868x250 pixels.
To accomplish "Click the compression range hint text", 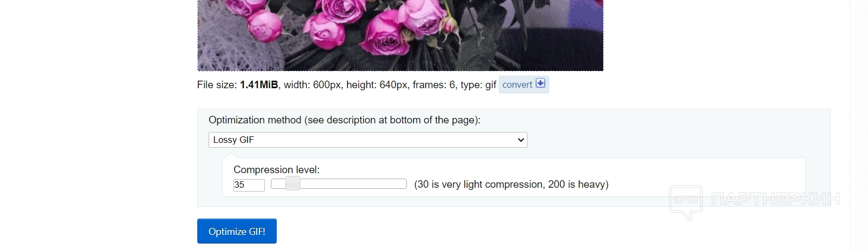I will pos(511,185).
